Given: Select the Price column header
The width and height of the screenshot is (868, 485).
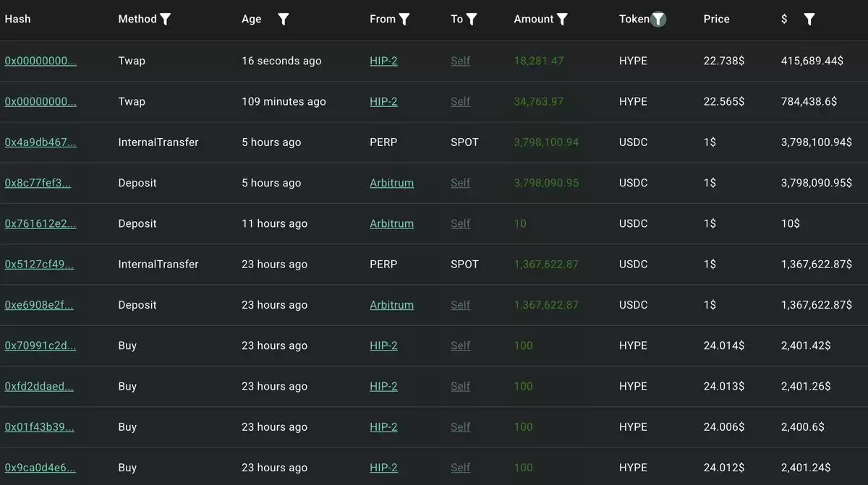Looking at the screenshot, I should (x=717, y=19).
